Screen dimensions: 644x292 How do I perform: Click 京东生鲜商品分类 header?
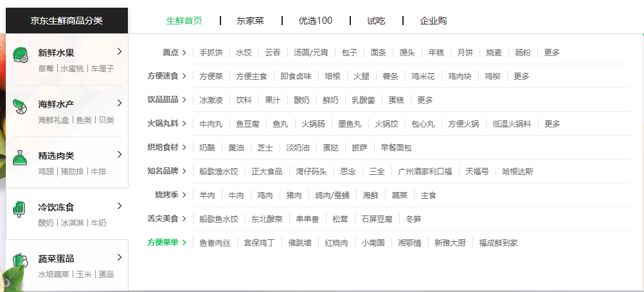pyautogui.click(x=67, y=21)
